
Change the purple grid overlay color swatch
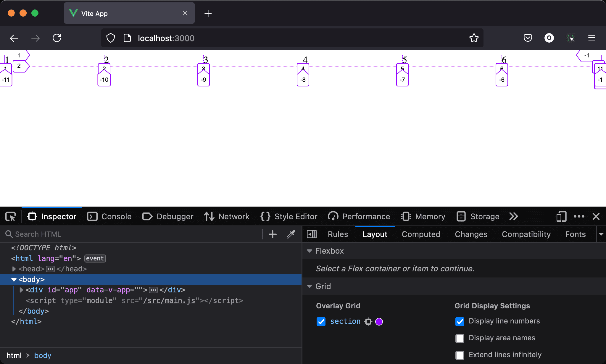click(x=379, y=321)
